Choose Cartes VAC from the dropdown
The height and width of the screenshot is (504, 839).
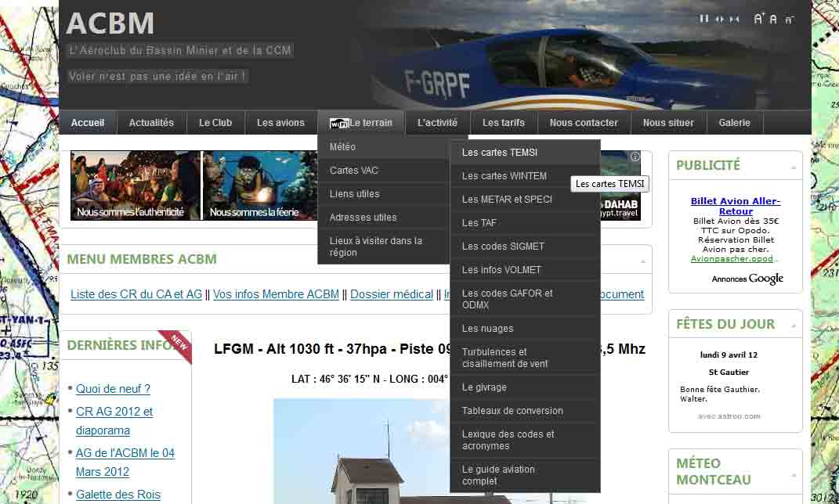354,171
